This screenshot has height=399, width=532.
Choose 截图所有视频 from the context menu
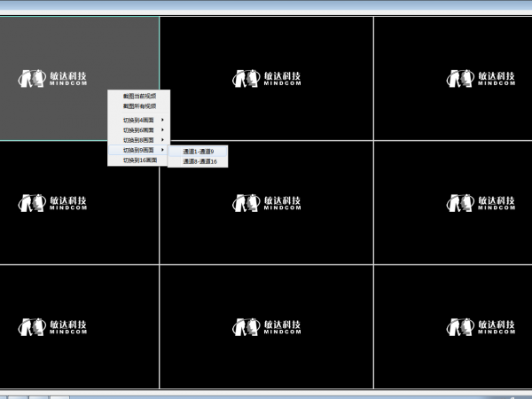(x=139, y=106)
